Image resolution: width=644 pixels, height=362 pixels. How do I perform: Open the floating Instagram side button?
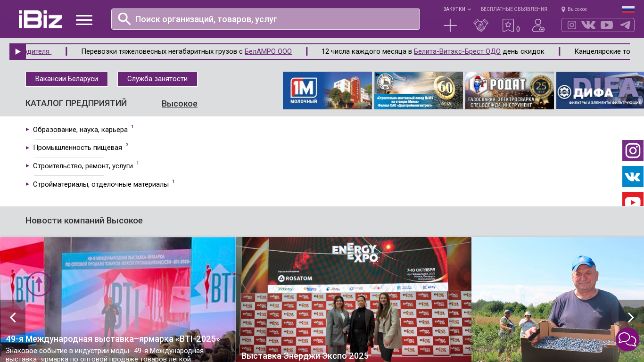click(x=633, y=151)
